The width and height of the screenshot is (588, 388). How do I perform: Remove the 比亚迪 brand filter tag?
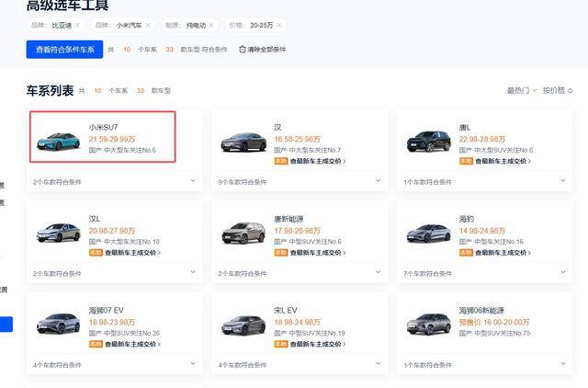pos(77,25)
